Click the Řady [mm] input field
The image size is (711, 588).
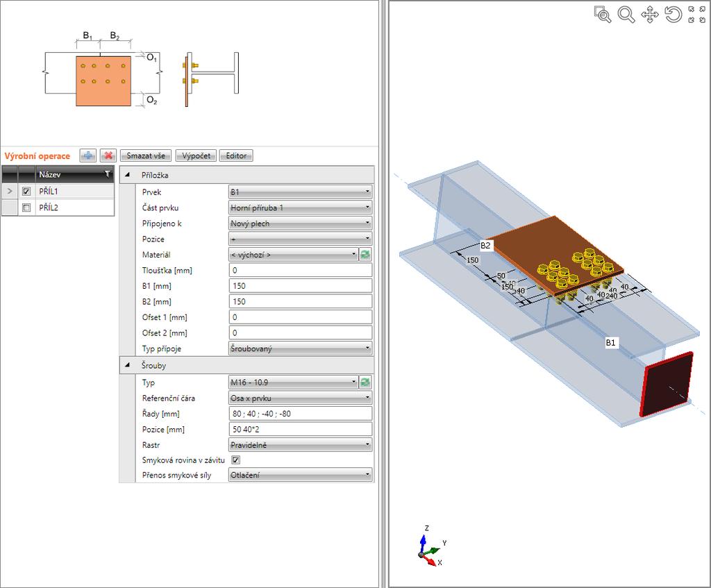pos(300,414)
